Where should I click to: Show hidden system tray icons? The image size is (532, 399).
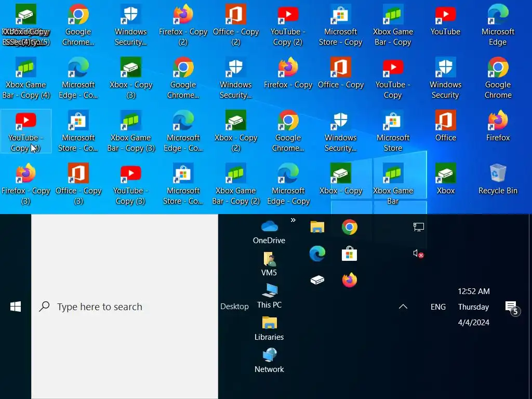pyautogui.click(x=403, y=307)
